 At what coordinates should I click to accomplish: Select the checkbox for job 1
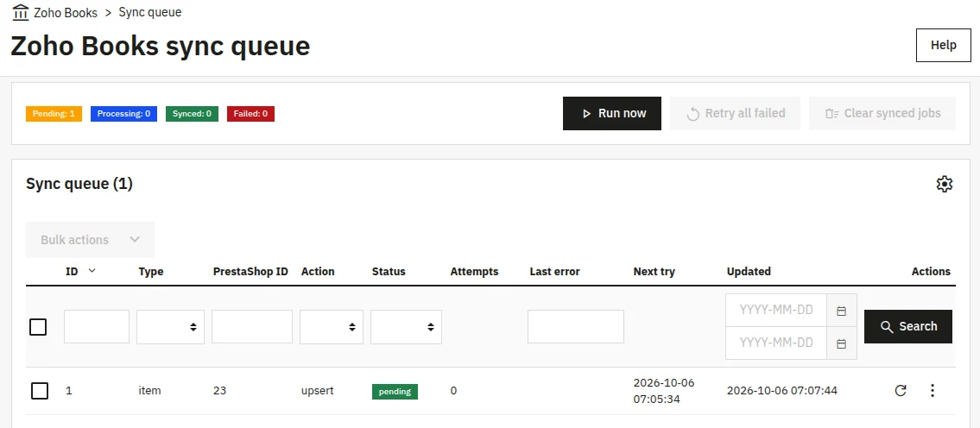tap(40, 391)
